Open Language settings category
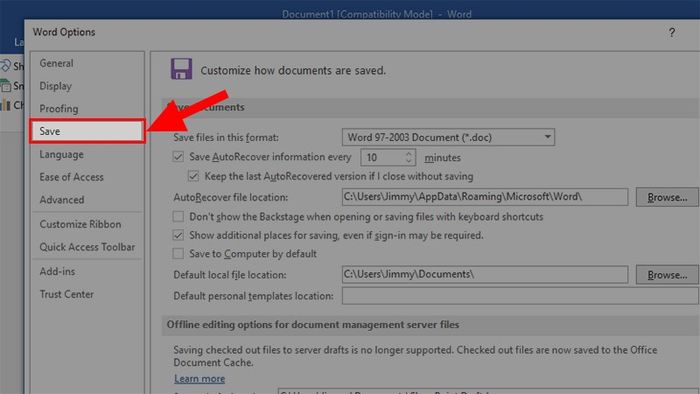Image resolution: width=700 pixels, height=394 pixels. pos(61,154)
